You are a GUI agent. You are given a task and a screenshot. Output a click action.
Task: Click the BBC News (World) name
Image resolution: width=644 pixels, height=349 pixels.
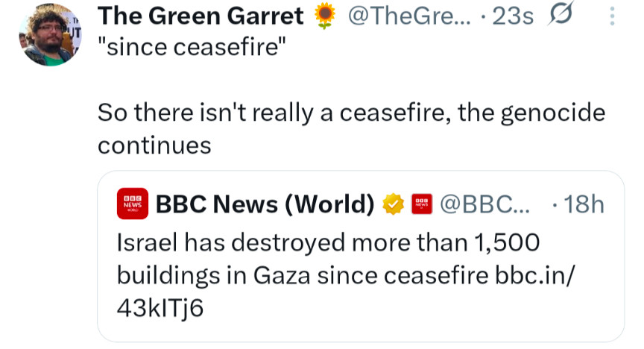point(265,204)
